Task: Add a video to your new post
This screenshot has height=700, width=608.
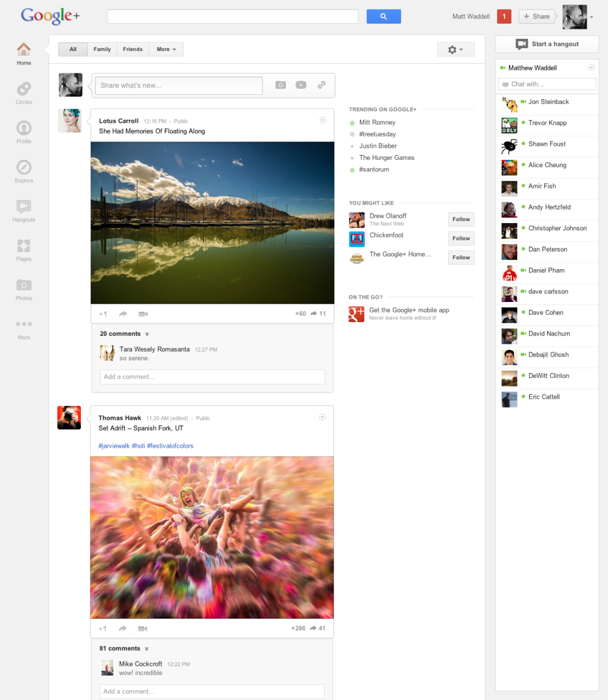Action: click(301, 85)
